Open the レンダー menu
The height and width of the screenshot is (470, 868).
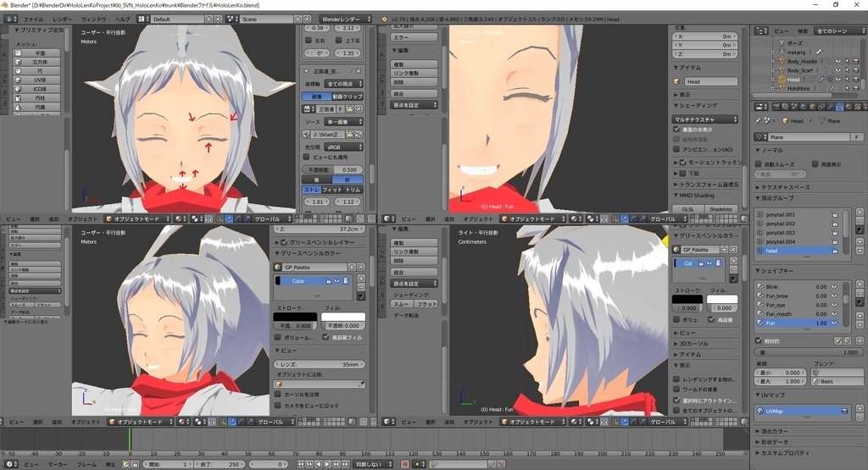62,19
